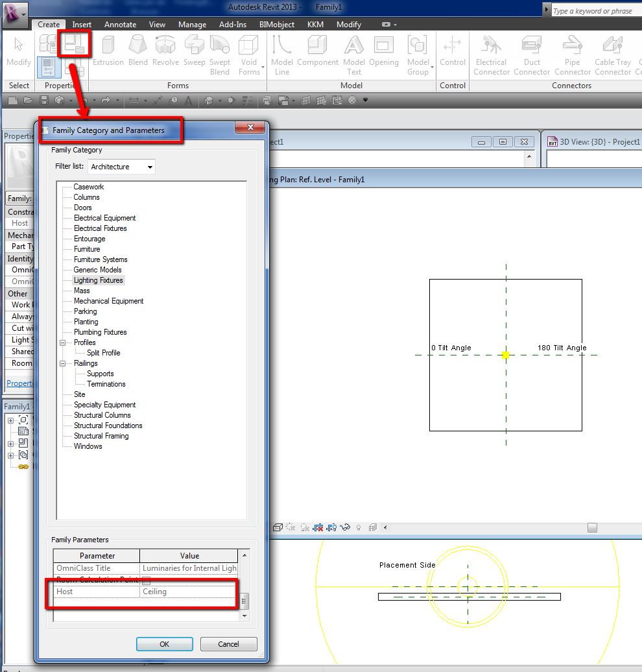This screenshot has height=672, width=642.
Task: Activate the Sweep tool
Action: (x=195, y=51)
